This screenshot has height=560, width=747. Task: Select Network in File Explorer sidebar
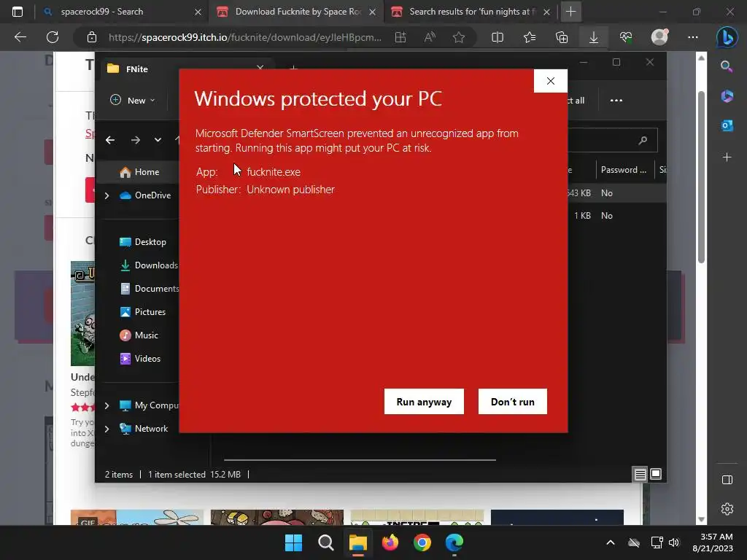pos(144,429)
